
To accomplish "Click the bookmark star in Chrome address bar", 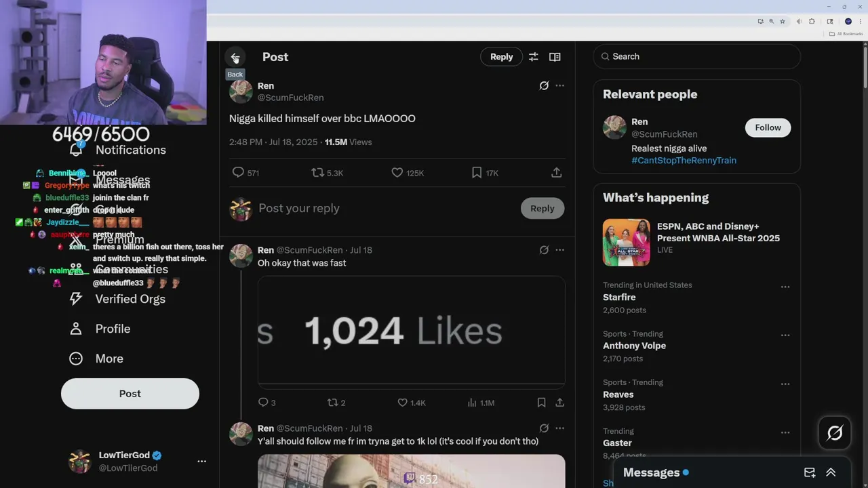I will pyautogui.click(x=782, y=22).
